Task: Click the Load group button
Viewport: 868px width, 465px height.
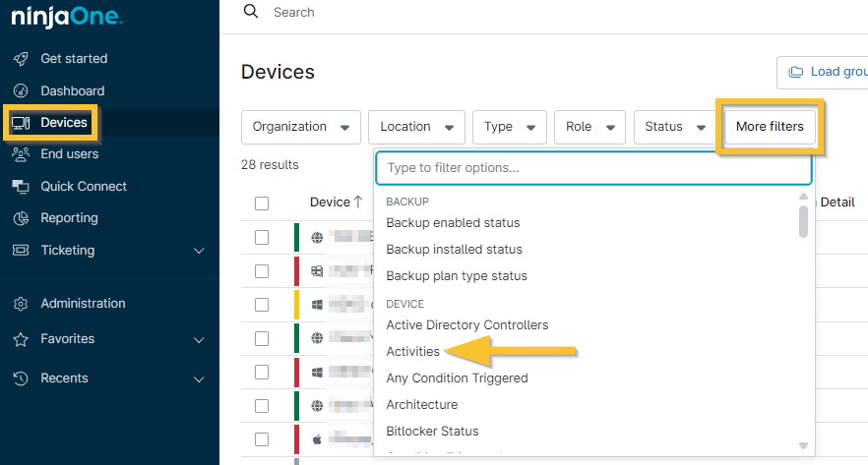Action: [x=823, y=73]
